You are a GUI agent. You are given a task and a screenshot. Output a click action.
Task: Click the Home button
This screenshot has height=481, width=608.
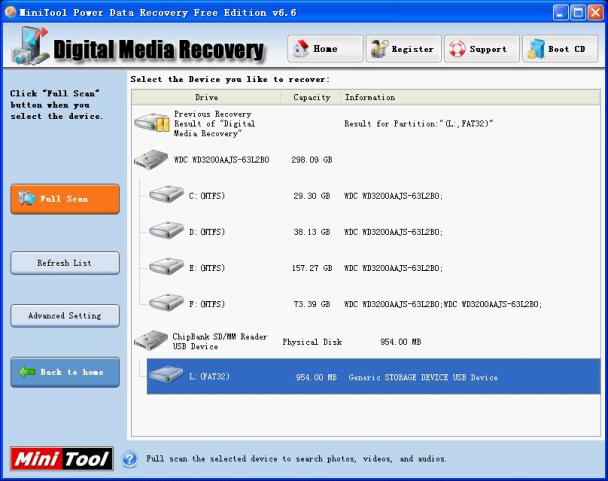tap(325, 49)
